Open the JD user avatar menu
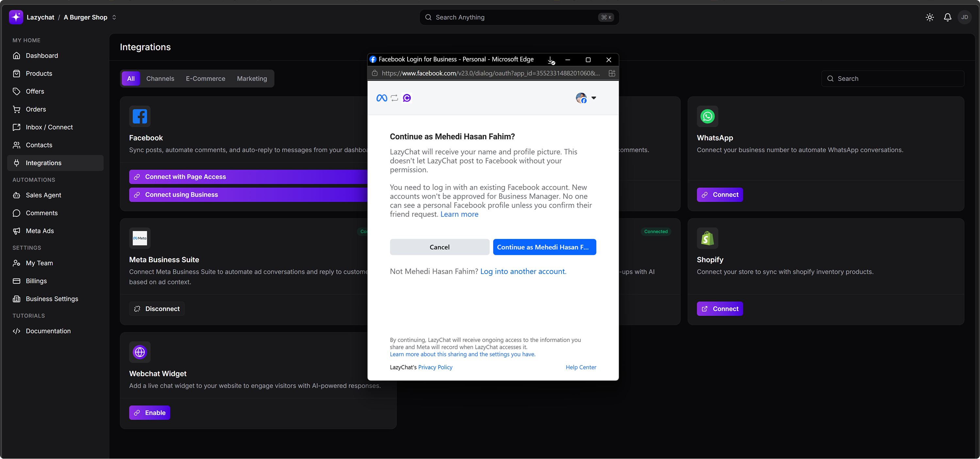 pos(964,17)
